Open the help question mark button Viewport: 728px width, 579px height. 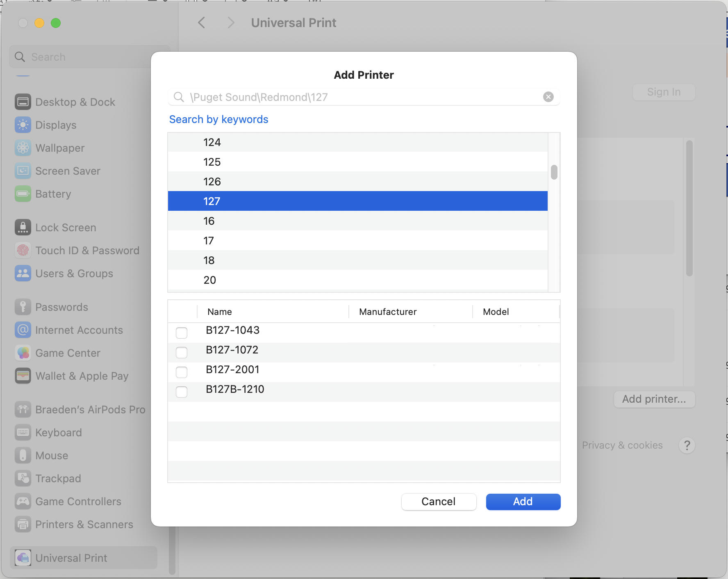[687, 445]
